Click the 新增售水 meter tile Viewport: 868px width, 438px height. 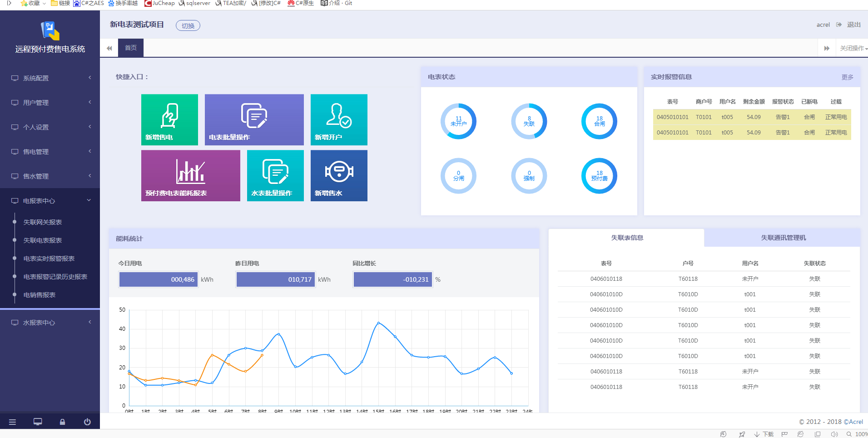pos(339,175)
